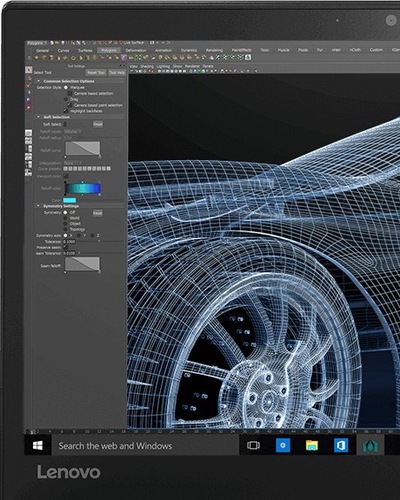
Task: Collapse the Common Selection Options section
Action: point(38,81)
